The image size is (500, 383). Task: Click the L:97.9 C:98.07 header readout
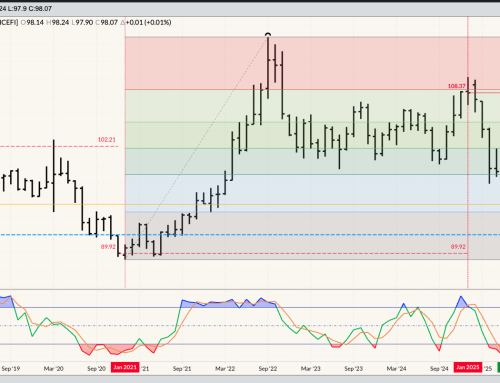[x=29, y=8]
